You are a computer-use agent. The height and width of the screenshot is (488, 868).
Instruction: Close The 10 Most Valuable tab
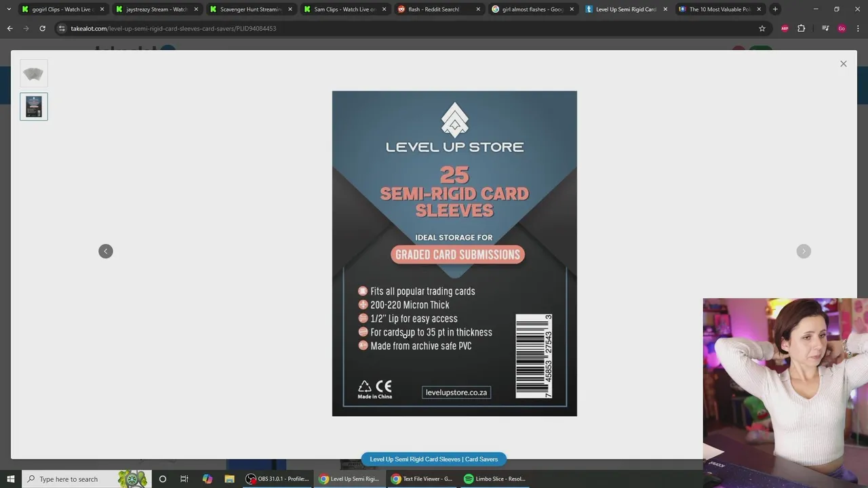click(x=759, y=9)
